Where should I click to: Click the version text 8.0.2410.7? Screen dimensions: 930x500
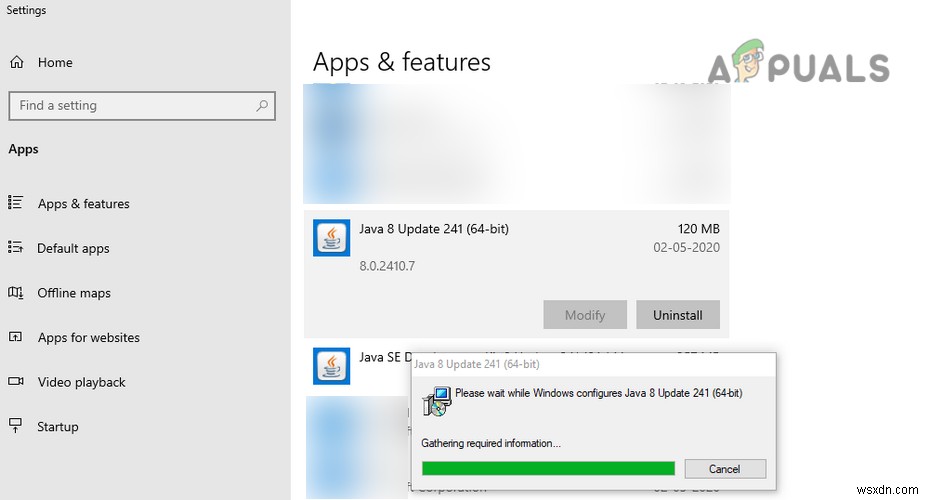coord(387,266)
